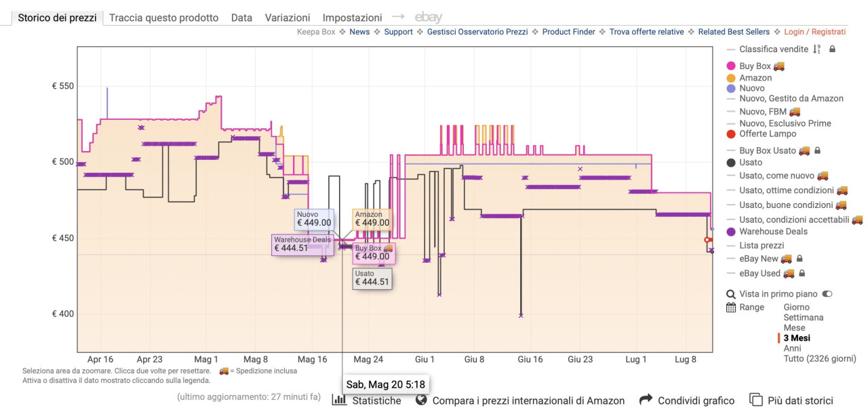Click the lock icon beside eBay New

(x=800, y=258)
